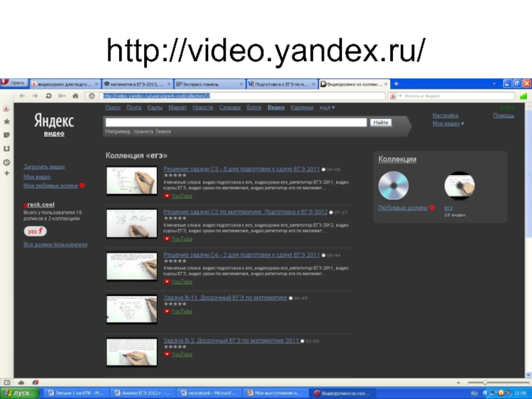Open the Почта service link
The height and width of the screenshot is (399, 532).
click(x=134, y=108)
